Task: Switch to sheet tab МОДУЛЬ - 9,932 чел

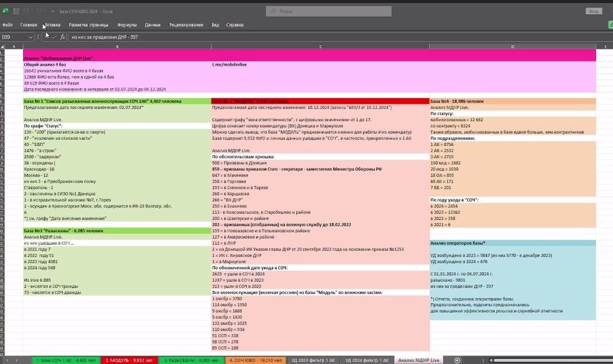Action: [127, 360]
